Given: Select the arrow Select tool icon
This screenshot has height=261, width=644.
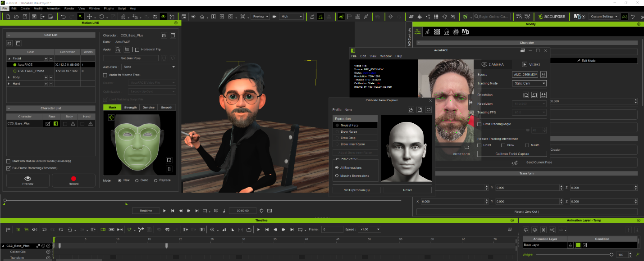Looking at the screenshot, I should coord(81,16).
